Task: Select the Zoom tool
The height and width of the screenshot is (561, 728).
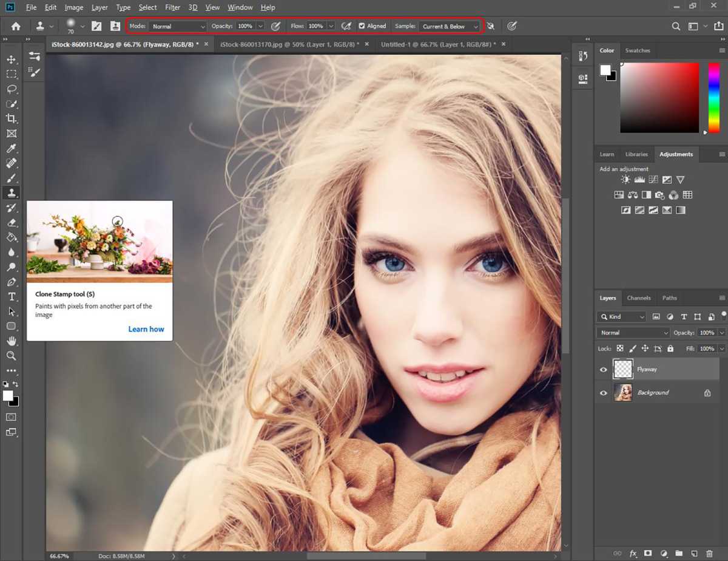Action: point(12,356)
